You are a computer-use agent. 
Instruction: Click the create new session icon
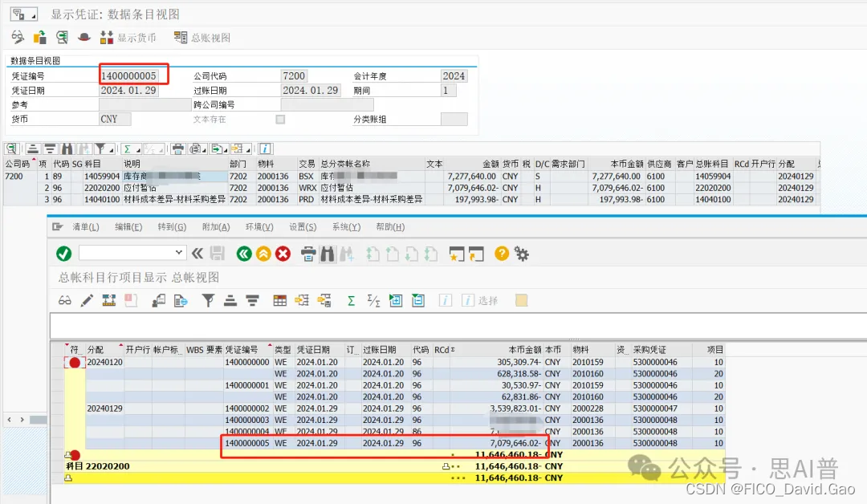(456, 254)
